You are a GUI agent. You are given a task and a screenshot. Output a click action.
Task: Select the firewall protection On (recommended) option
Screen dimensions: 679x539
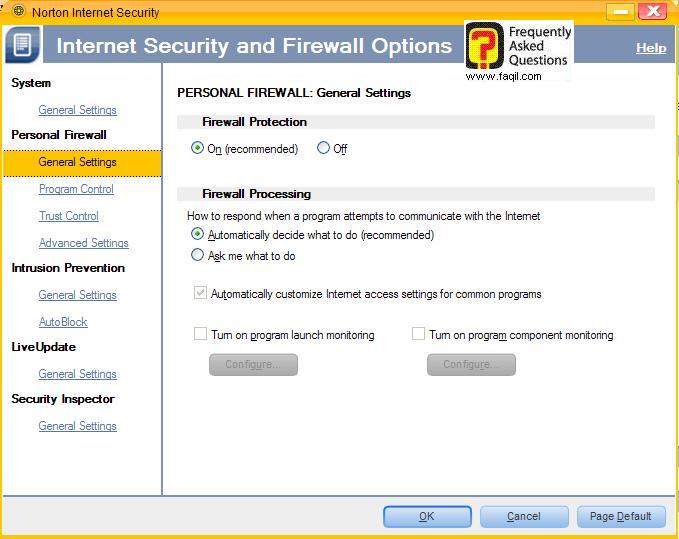click(x=197, y=148)
